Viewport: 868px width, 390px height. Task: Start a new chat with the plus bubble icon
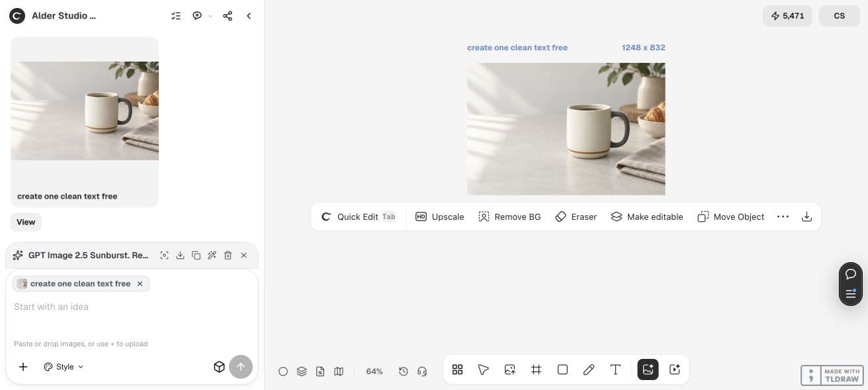(x=197, y=16)
